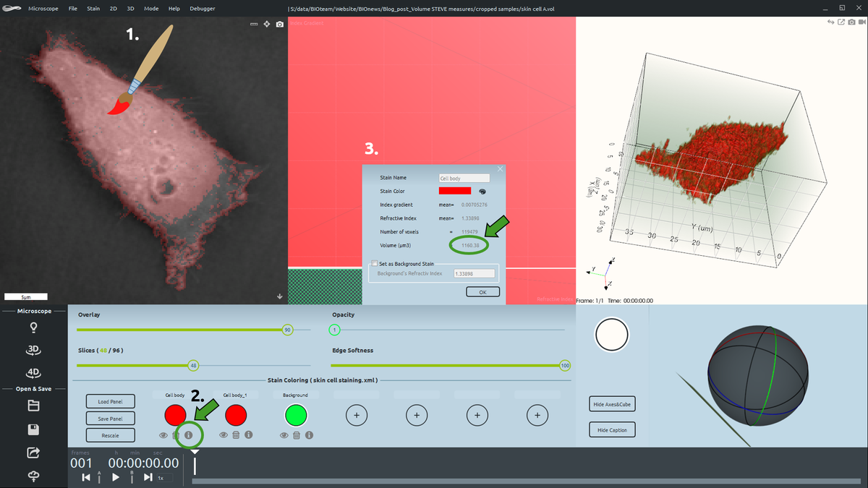Open the Mode menu
The image size is (868, 488).
[151, 9]
